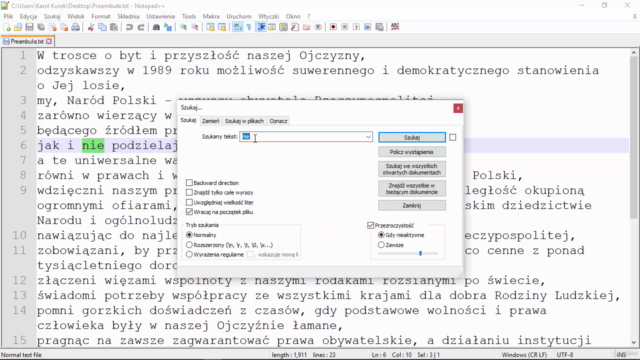Click the Cut scissors icon

point(91,27)
